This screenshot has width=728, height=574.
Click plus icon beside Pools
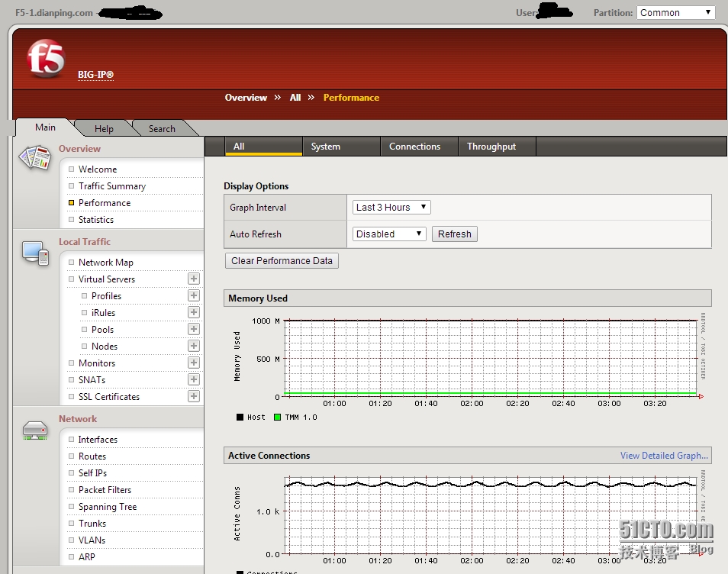coord(194,329)
